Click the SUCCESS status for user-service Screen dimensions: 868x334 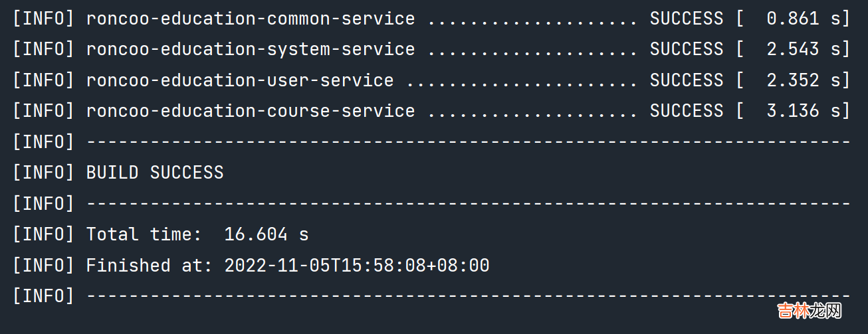click(686, 80)
